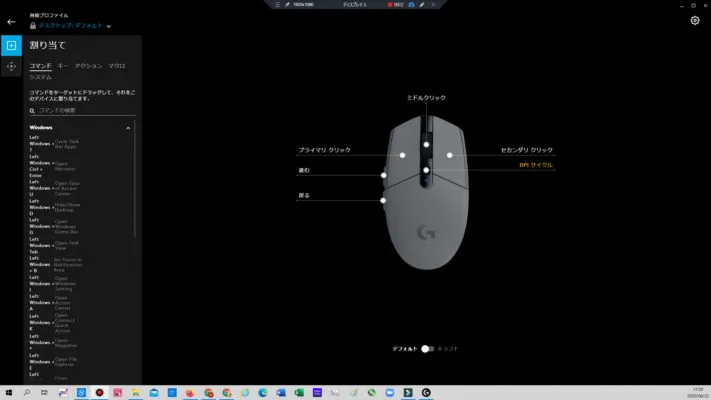711x400 pixels.
Task: Select the middle click scroll wheel point
Action: point(426,145)
